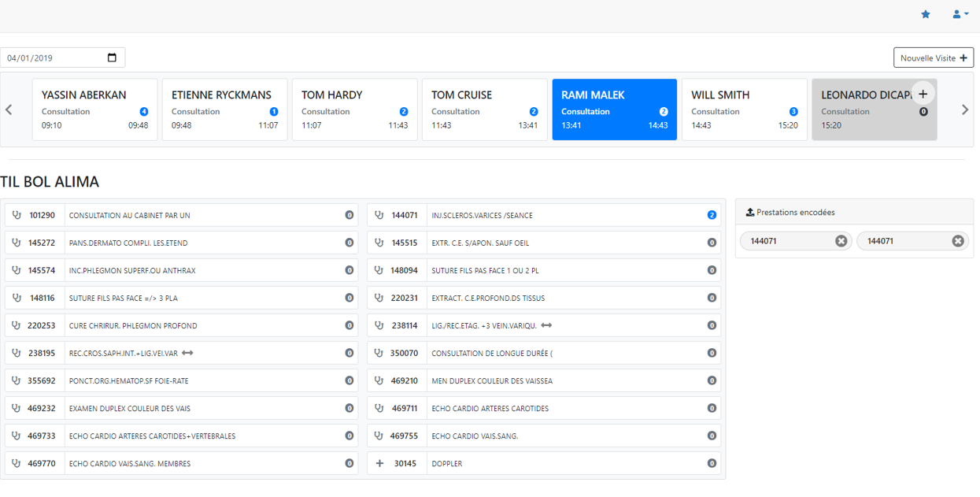
Task: Click the Nouvelle Visite button
Action: point(933,57)
